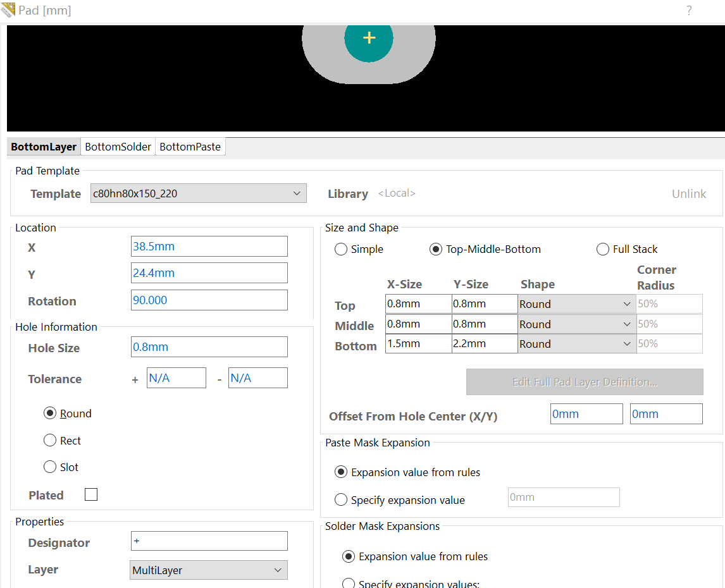Viewport: 725px width, 588px height.
Task: Click the Location X field
Action: point(209,247)
